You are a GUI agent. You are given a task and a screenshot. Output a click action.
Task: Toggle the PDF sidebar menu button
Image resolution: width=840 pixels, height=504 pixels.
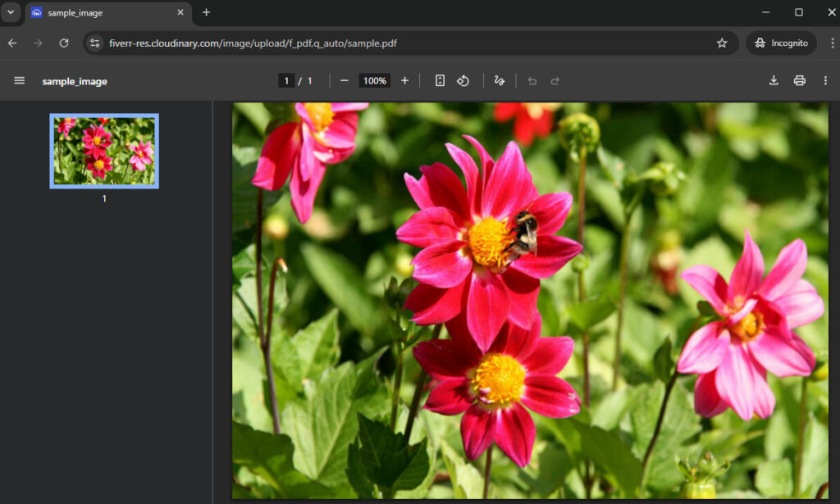pos(20,80)
